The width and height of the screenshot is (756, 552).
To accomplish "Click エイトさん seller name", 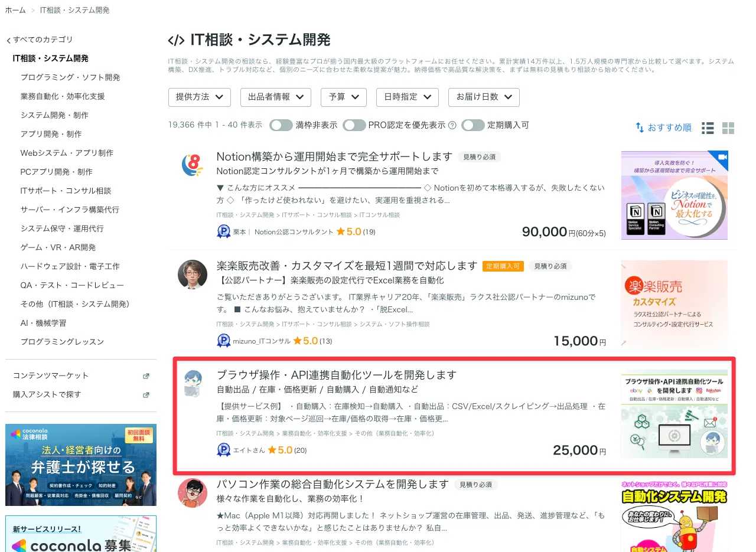I will (x=249, y=450).
